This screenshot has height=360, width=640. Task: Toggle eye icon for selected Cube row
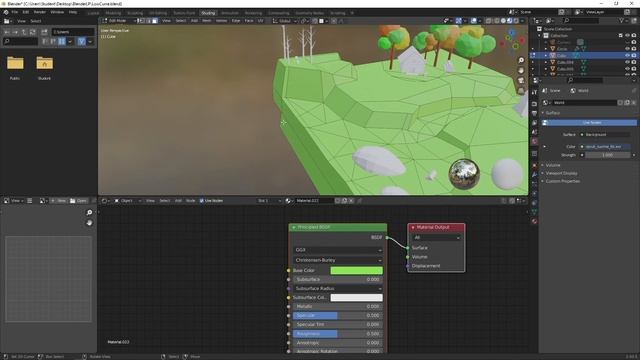coord(627,56)
